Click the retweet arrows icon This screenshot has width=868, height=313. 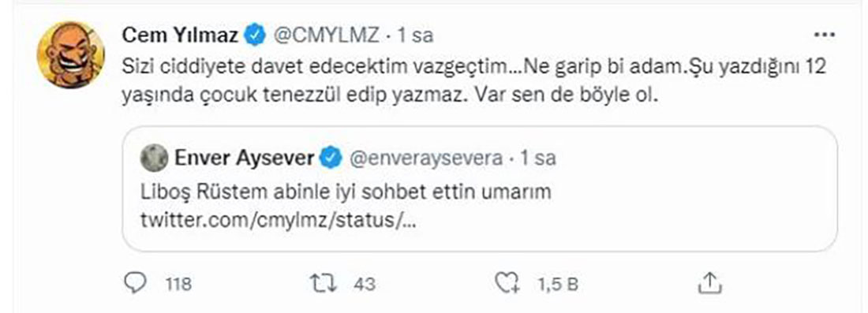coord(324,285)
